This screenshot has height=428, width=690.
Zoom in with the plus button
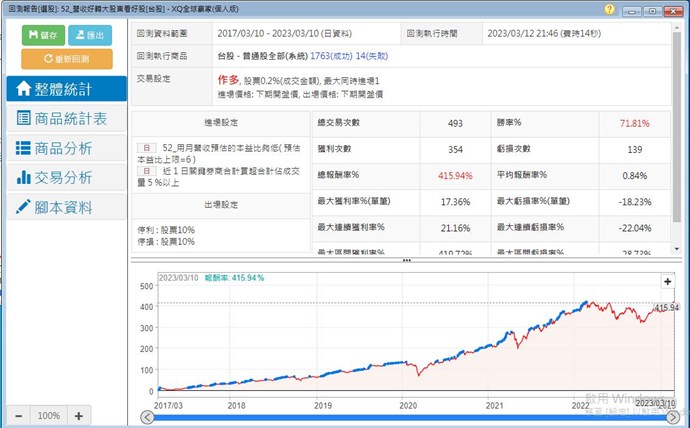(79, 415)
